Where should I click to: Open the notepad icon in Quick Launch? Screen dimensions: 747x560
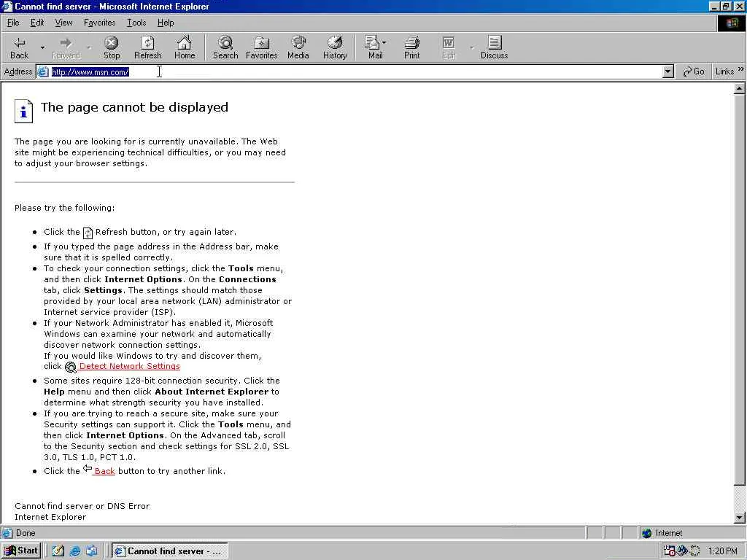point(58,551)
